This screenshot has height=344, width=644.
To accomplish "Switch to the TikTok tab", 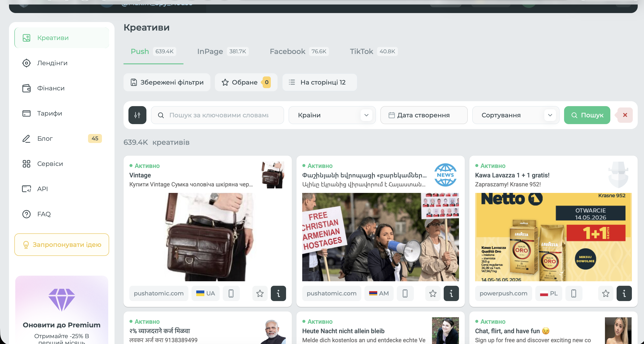I will coord(373,51).
